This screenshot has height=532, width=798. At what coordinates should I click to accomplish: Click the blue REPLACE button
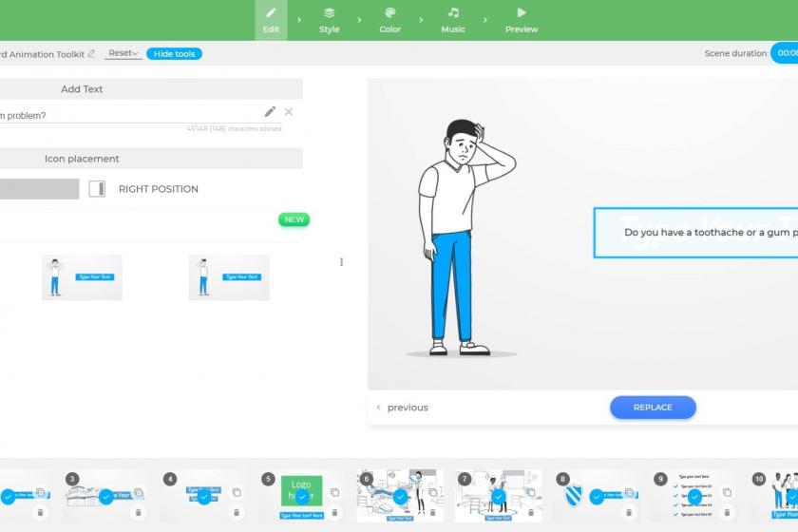(x=653, y=408)
